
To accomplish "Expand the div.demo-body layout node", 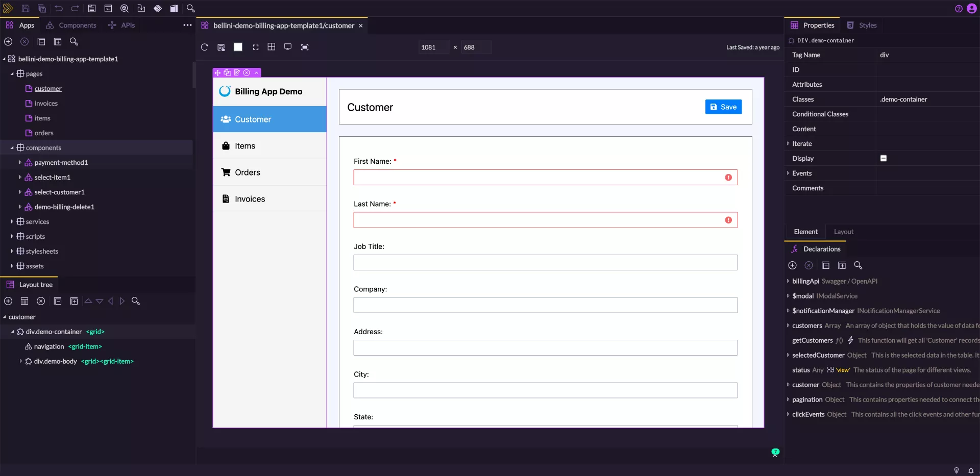I will (20, 361).
